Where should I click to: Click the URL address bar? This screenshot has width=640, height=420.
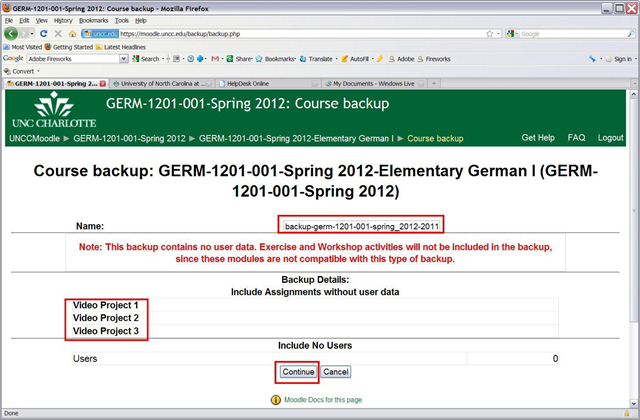[300, 33]
